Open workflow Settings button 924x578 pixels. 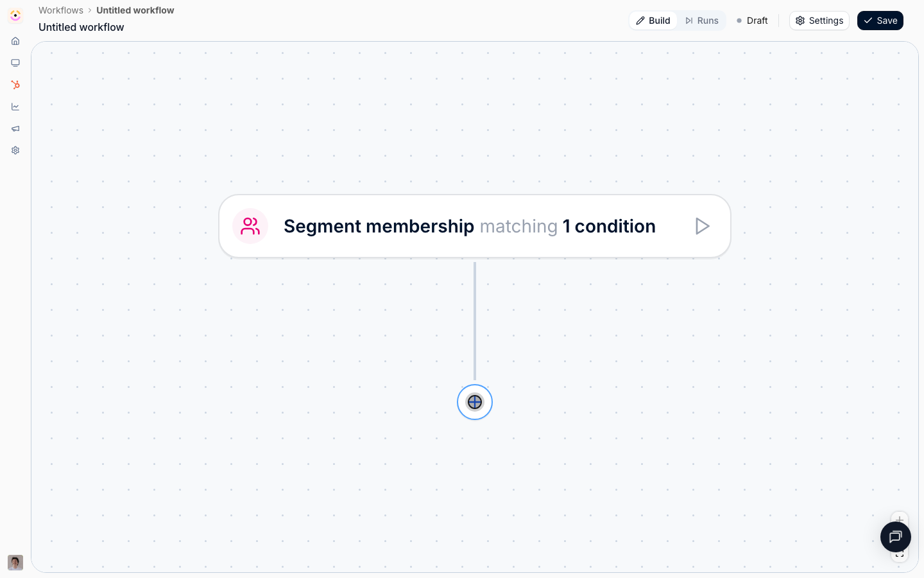[819, 21]
